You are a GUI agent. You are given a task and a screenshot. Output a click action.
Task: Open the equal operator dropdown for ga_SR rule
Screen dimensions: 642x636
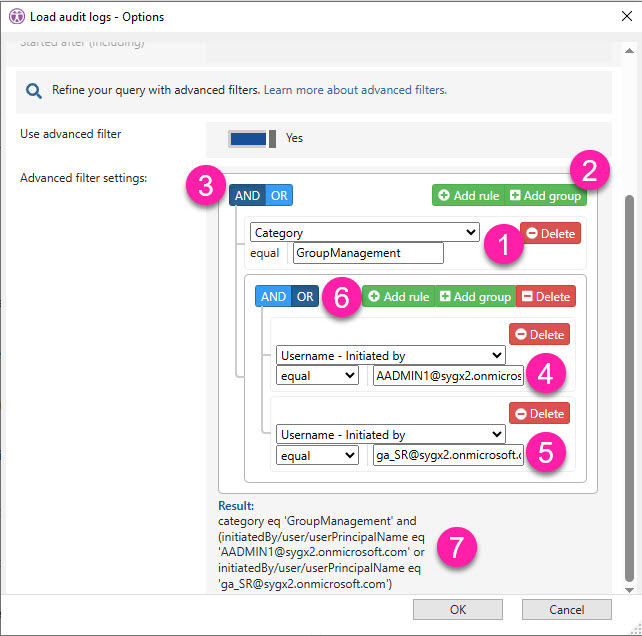tap(317, 455)
